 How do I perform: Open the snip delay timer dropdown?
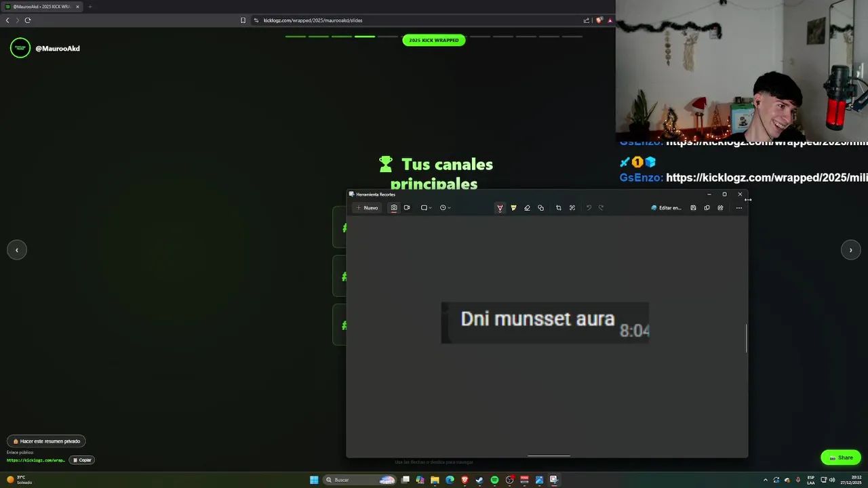pos(445,208)
